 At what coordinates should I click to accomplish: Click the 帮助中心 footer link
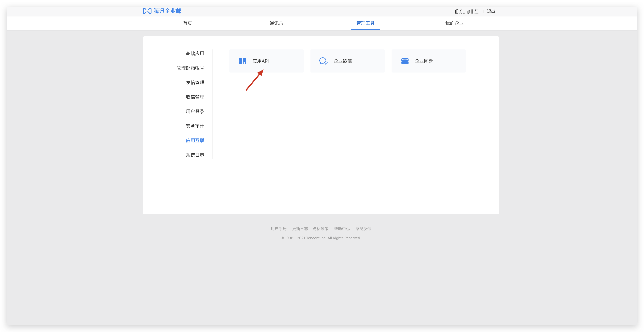(x=341, y=229)
